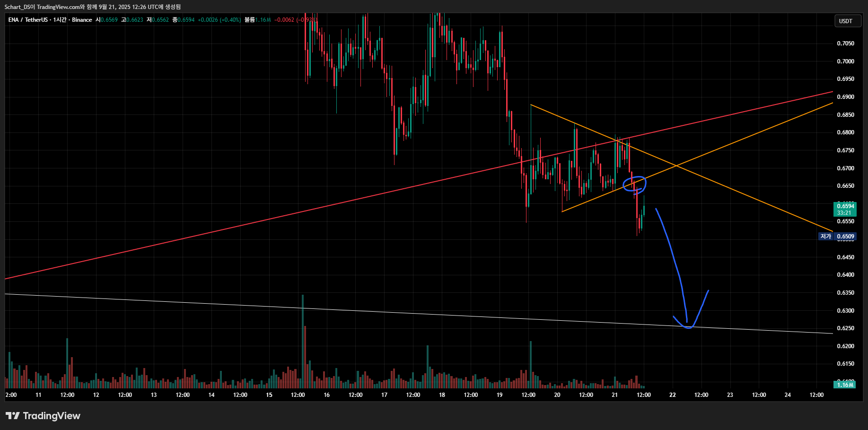Click the close value 0.6594 in legend
This screenshot has width=868, height=430.
coord(186,20)
